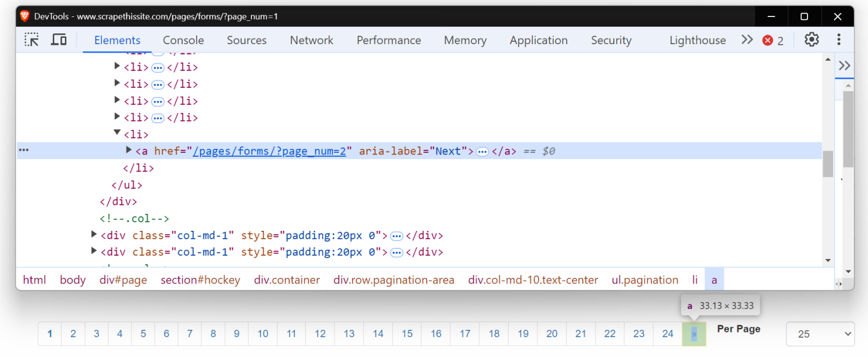Open the Network panel
This screenshot has width=868, height=357.
[x=311, y=40]
